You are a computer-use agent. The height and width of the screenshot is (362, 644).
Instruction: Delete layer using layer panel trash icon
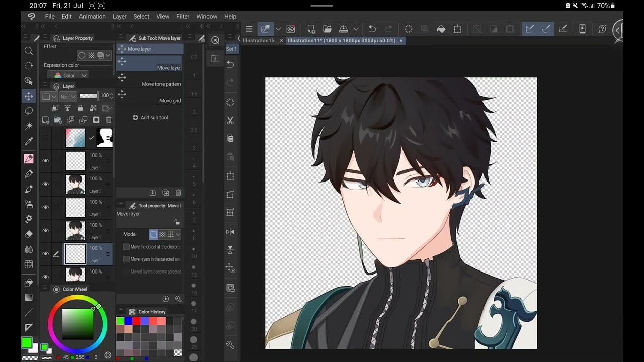pos(109,120)
